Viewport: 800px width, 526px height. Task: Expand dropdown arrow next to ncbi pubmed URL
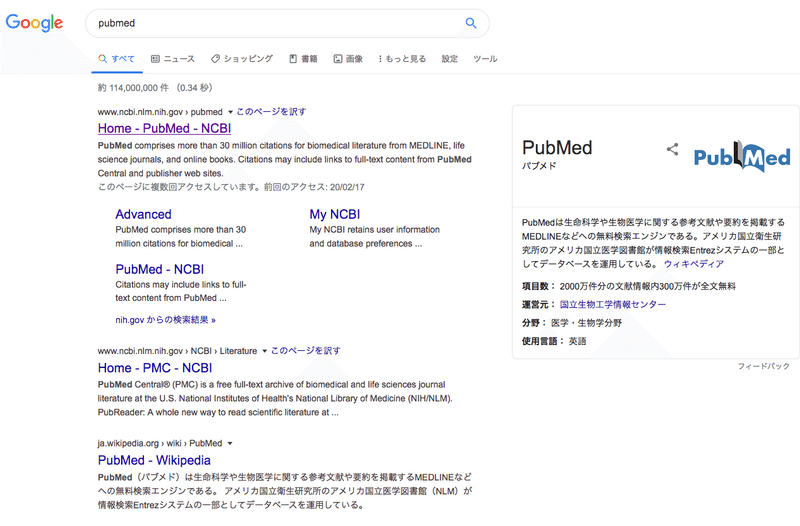tap(230, 112)
